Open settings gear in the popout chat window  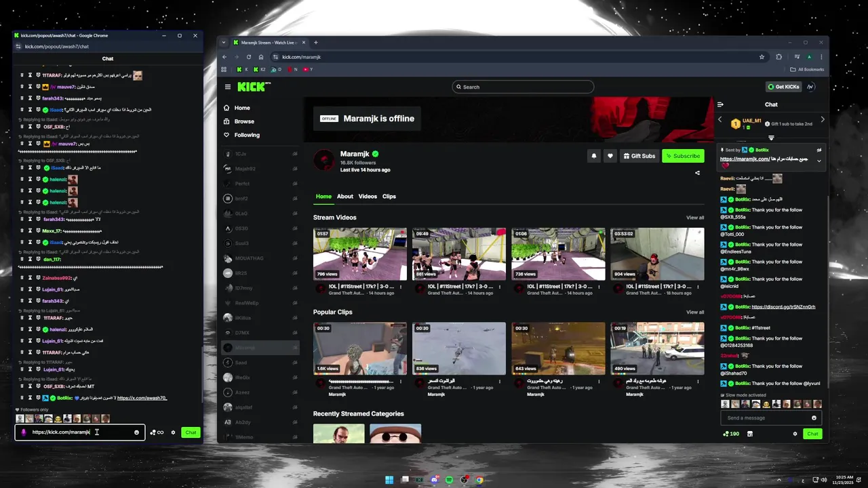(x=173, y=432)
